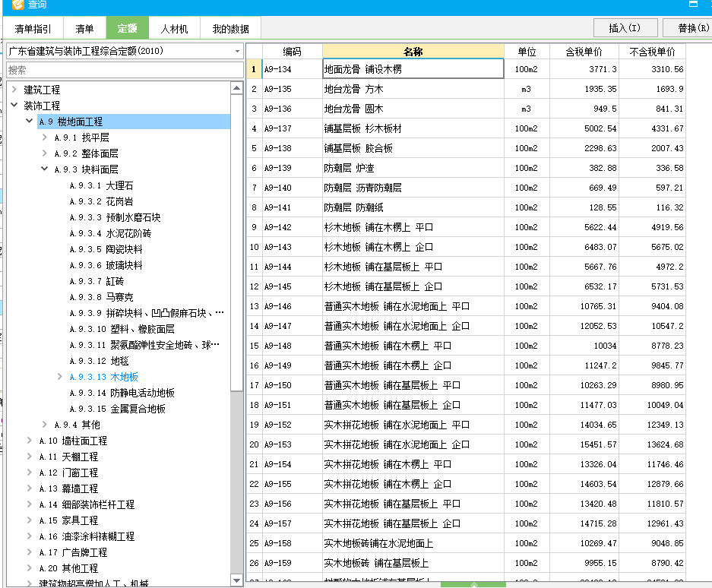Click the 含税单价 column header

(x=584, y=52)
